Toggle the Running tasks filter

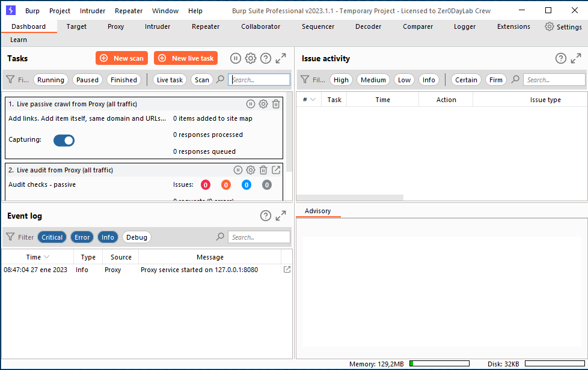[x=51, y=80]
